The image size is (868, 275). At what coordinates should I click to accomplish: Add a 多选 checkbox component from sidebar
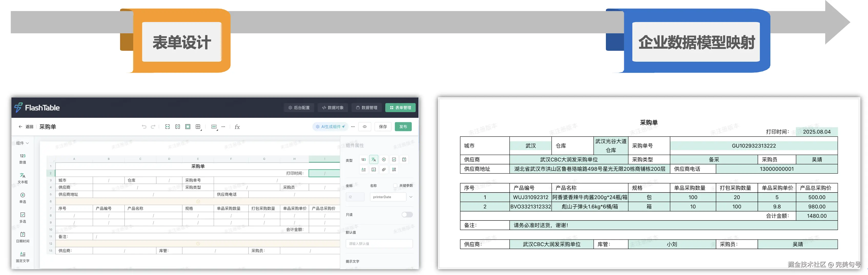(23, 217)
